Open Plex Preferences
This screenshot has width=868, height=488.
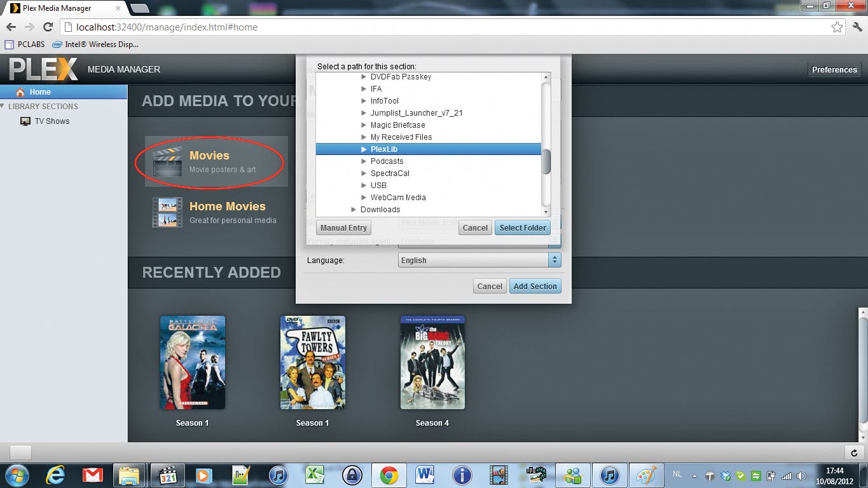[834, 69]
